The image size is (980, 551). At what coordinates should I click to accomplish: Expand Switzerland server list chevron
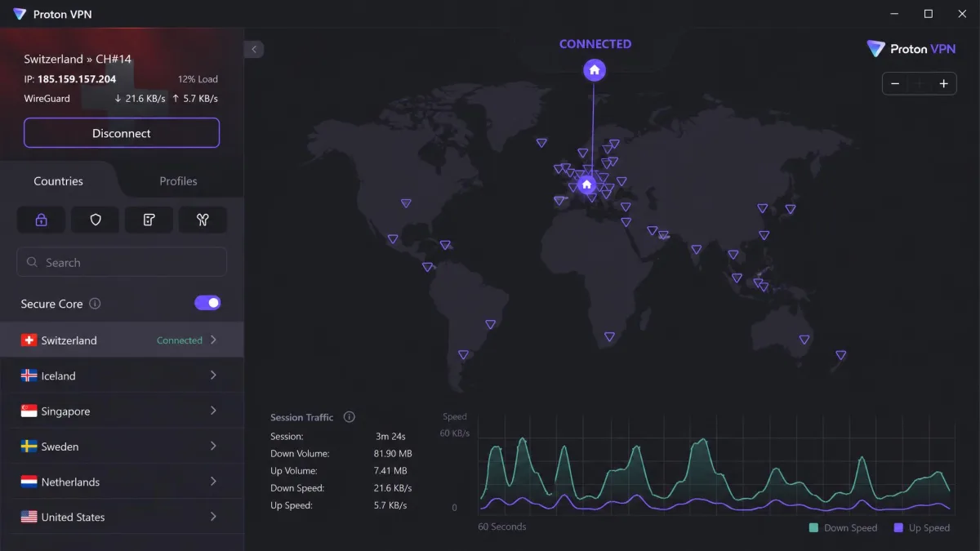213,340
